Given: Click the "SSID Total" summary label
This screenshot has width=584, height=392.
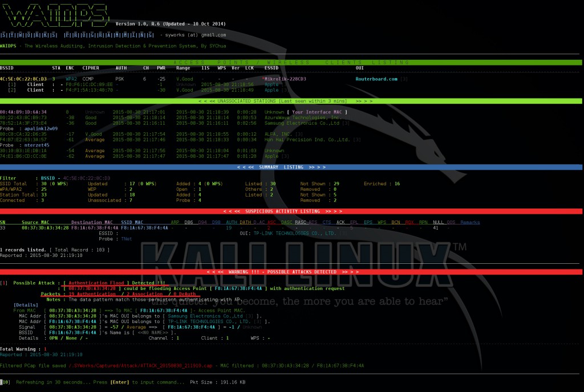Looking at the screenshot, I should click(14, 183).
